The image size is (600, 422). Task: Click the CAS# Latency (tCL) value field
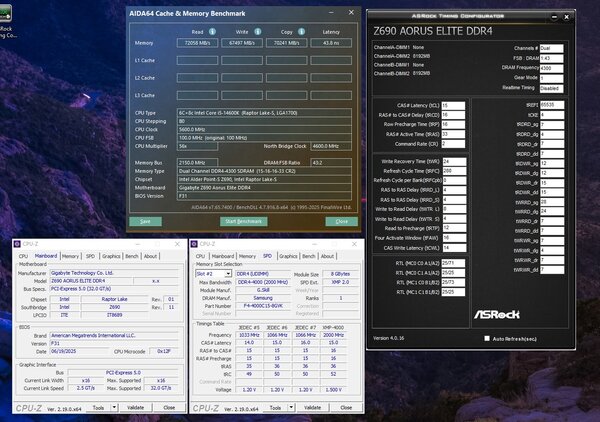tap(453, 105)
